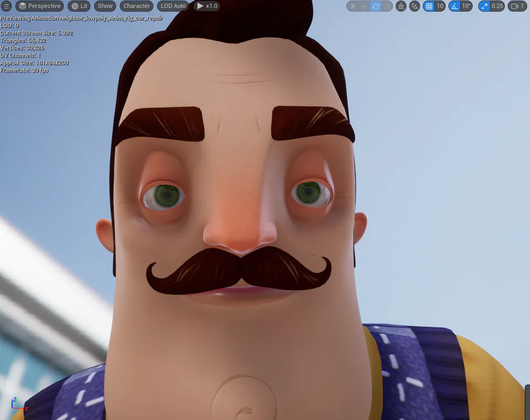Open rotation snap value 10°

466,6
